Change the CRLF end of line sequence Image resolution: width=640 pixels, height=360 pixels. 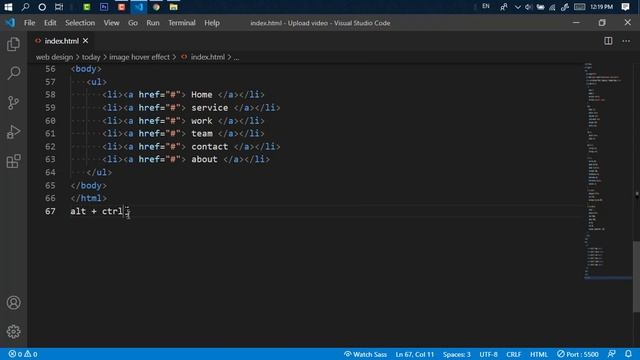click(513, 354)
